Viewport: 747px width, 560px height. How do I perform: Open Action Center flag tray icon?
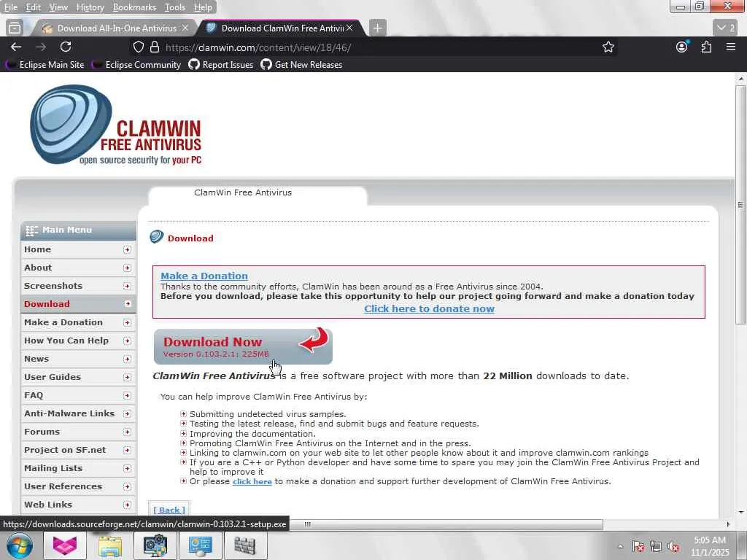(638, 547)
